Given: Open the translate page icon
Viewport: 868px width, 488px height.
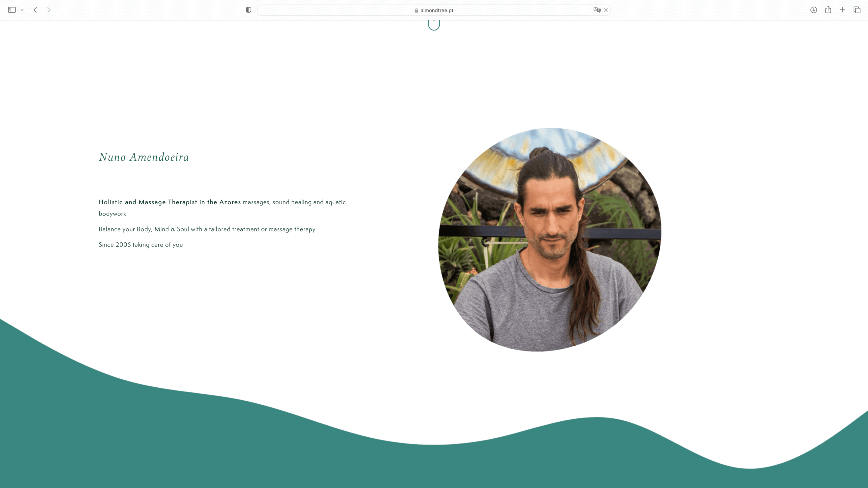Looking at the screenshot, I should [x=597, y=10].
